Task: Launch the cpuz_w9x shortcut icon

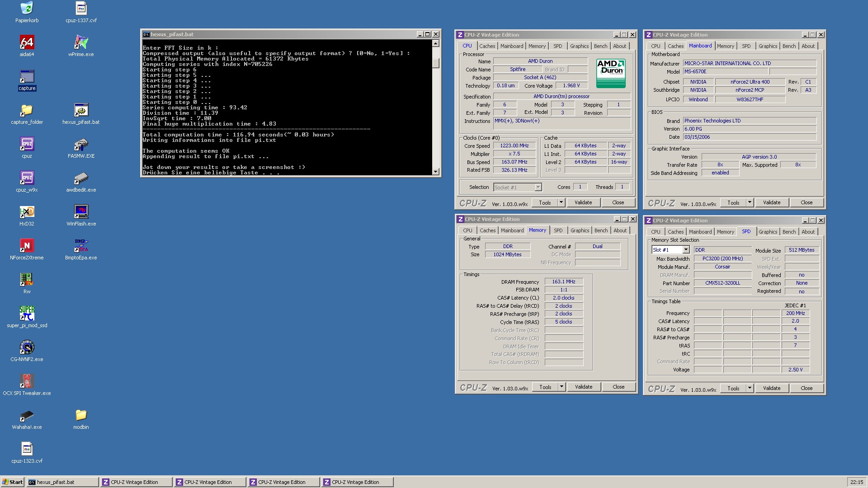Action: coord(27,178)
